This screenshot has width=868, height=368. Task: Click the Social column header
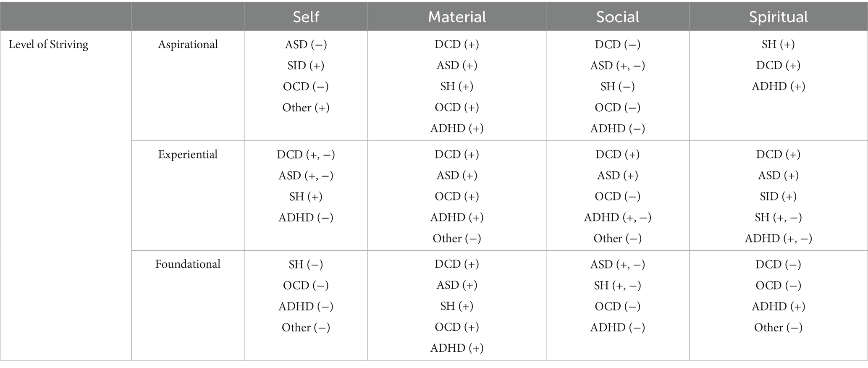coord(618,17)
